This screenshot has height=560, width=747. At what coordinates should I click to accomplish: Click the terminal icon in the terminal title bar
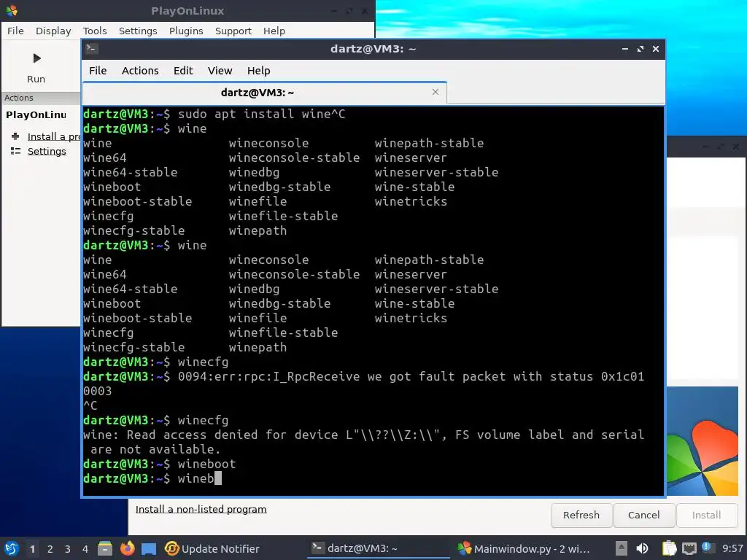(x=92, y=49)
